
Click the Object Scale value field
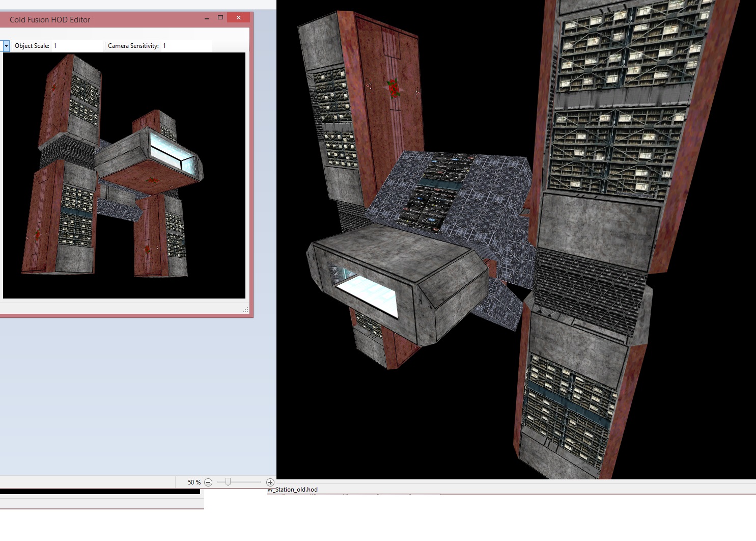(x=76, y=46)
